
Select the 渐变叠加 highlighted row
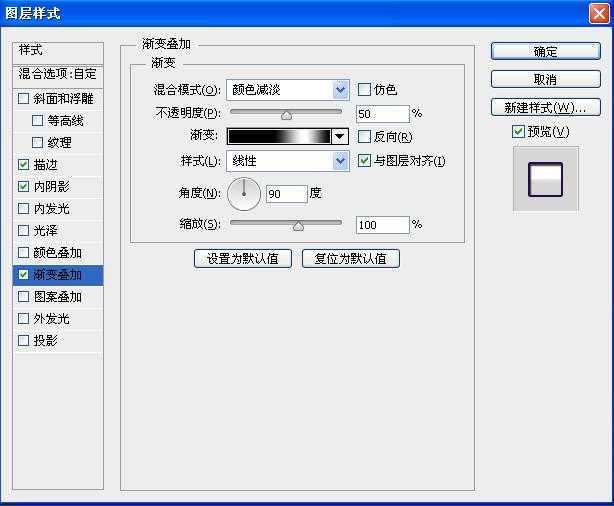click(x=58, y=275)
